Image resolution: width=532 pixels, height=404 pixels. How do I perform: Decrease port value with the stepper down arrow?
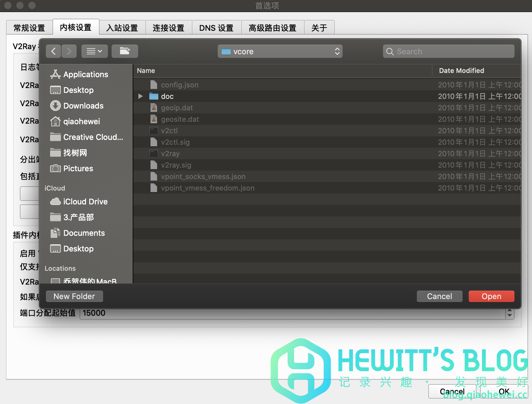pos(510,316)
